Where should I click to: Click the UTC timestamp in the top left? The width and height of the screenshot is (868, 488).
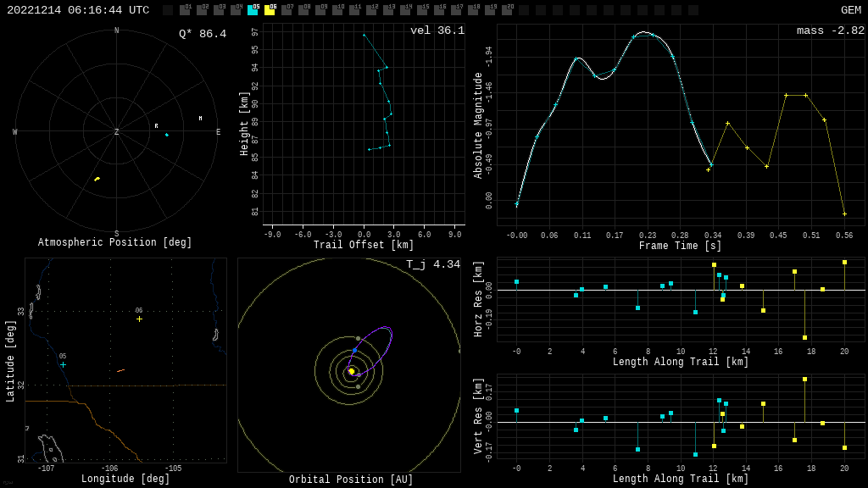coord(78,10)
